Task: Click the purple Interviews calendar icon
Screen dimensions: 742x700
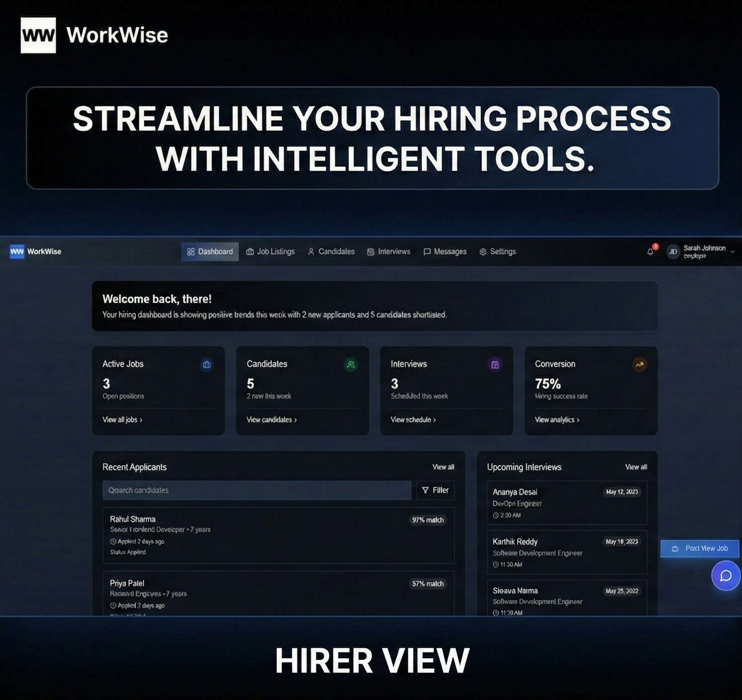Action: (x=495, y=364)
